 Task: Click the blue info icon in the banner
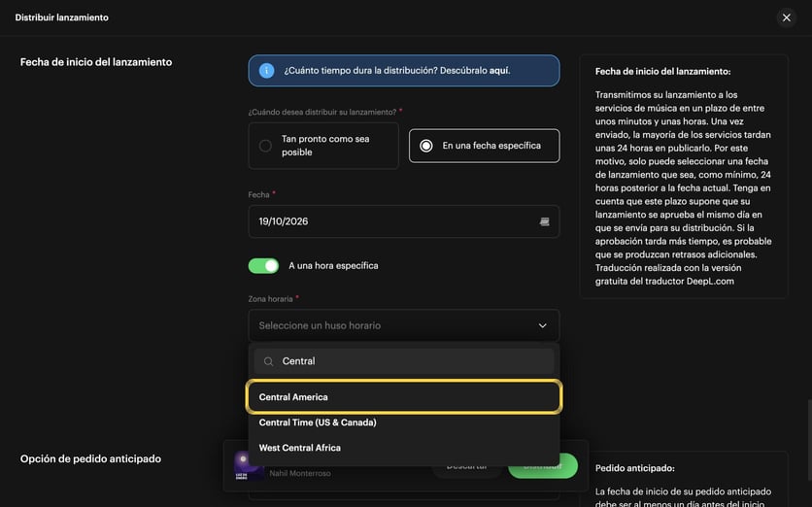pos(266,71)
